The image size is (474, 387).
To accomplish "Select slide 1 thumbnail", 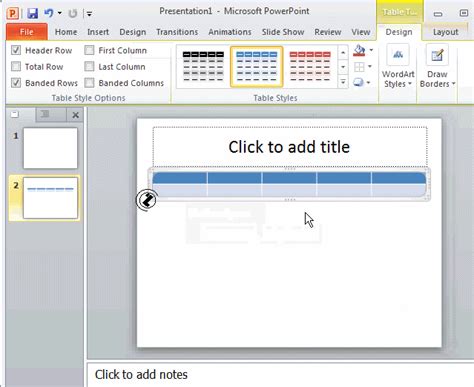I will pyautogui.click(x=50, y=148).
